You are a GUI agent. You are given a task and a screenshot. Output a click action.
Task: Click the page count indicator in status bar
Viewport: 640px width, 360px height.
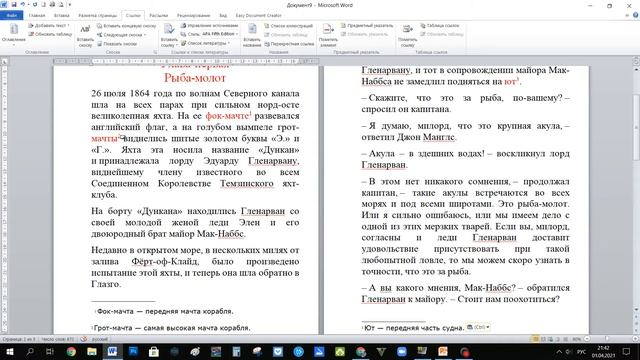coord(19,339)
